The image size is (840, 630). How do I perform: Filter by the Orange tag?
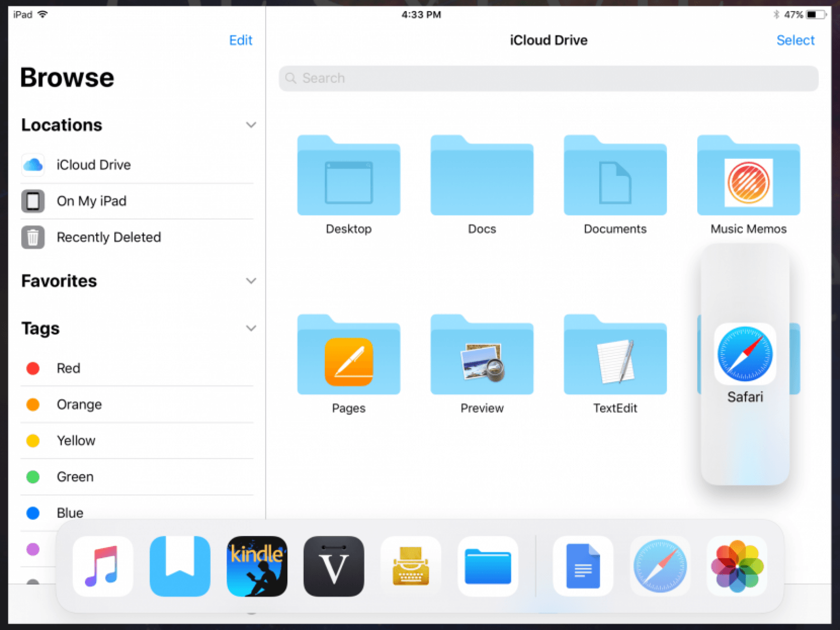pos(137,405)
